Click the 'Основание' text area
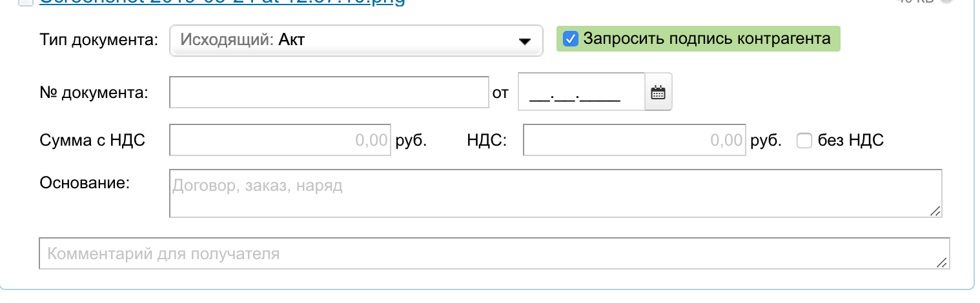Viewport: 980px width, 303px height. point(556,193)
